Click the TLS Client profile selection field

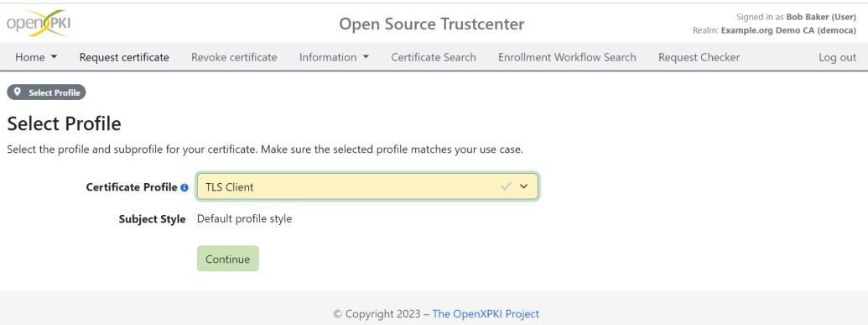[367, 186]
